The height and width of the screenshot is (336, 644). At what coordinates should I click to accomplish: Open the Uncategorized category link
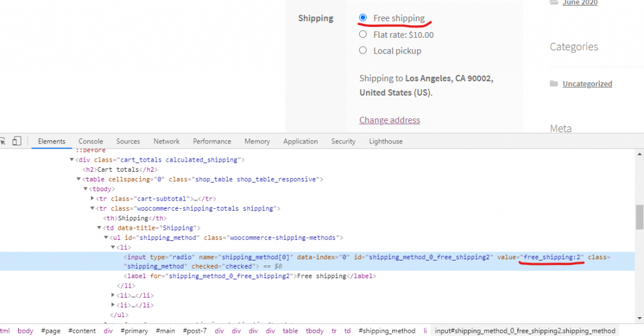pos(587,84)
